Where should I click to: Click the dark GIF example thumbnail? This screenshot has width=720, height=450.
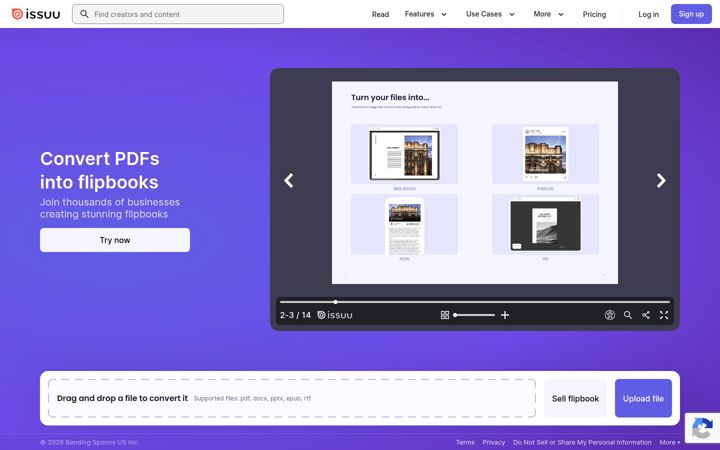click(x=546, y=225)
